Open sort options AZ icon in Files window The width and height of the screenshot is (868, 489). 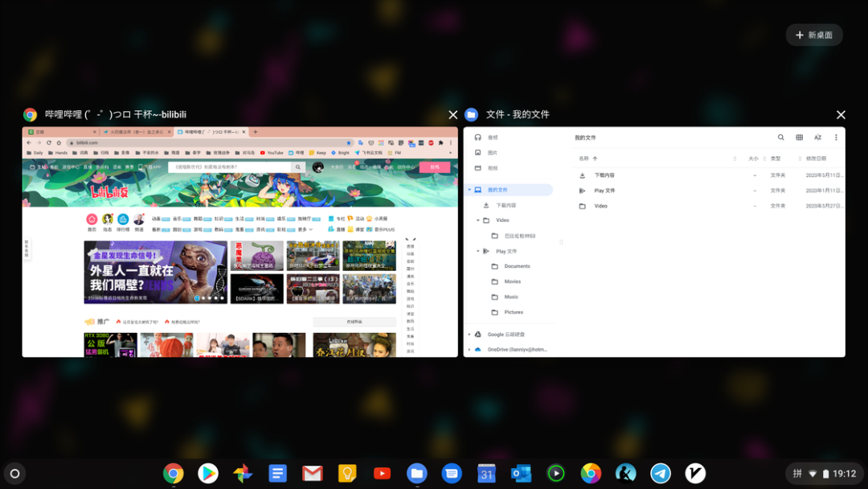(817, 138)
